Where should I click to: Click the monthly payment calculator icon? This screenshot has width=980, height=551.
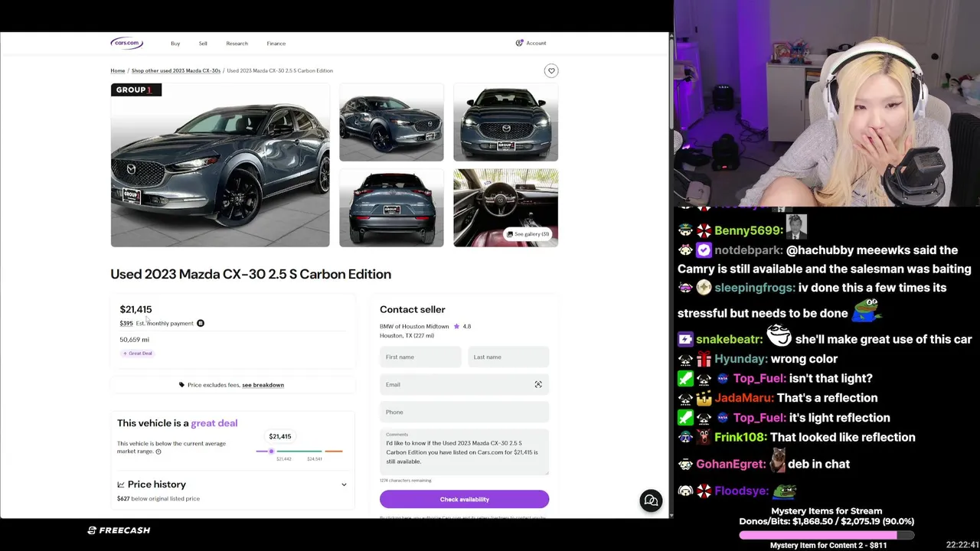tap(201, 323)
